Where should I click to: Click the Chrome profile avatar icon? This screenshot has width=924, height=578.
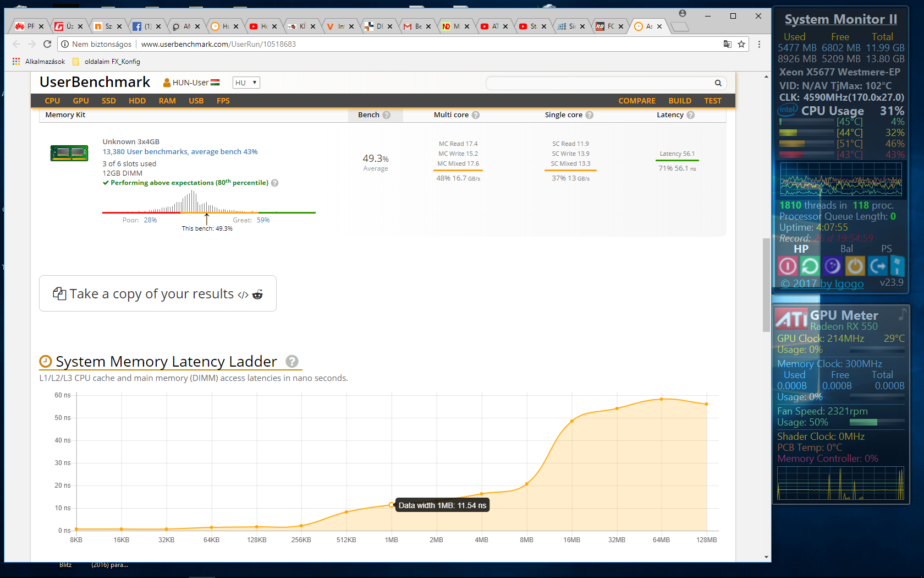pyautogui.click(x=683, y=14)
